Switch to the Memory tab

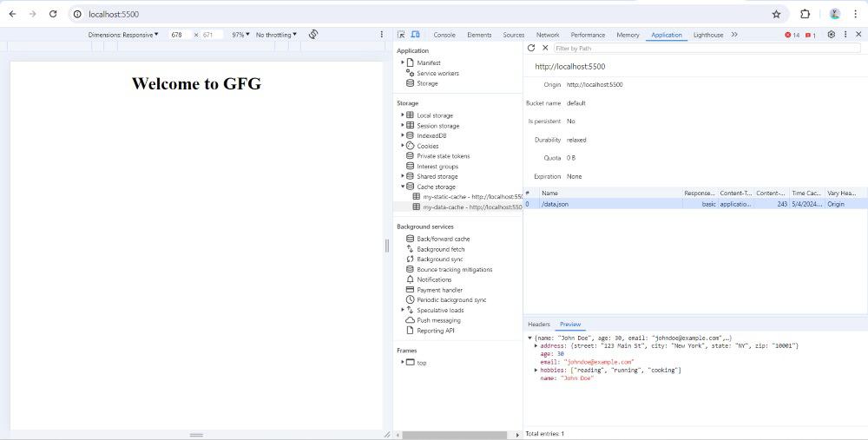point(628,35)
